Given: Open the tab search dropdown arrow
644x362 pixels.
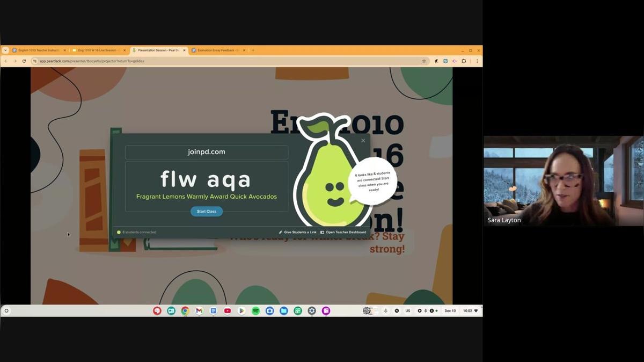Looking at the screenshot, I should (x=5, y=50).
